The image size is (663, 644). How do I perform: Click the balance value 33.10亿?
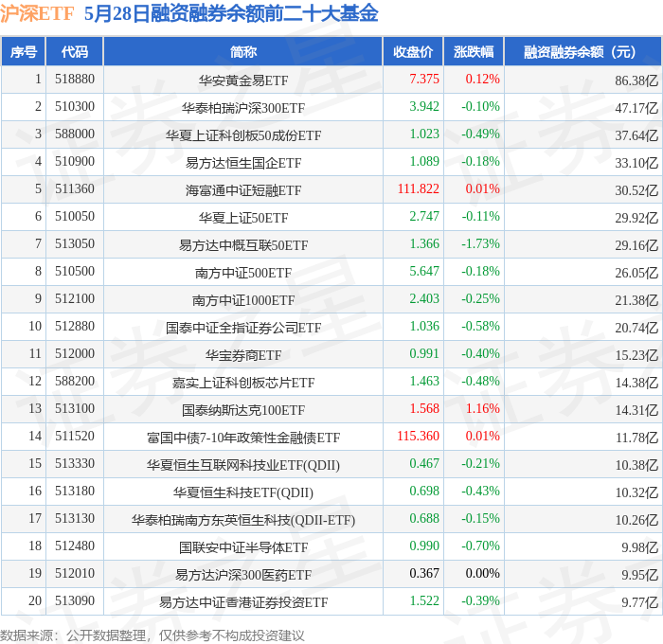tap(636, 163)
